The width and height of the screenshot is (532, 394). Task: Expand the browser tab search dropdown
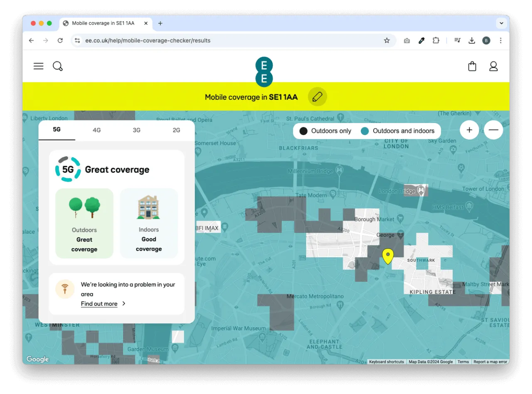[502, 23]
